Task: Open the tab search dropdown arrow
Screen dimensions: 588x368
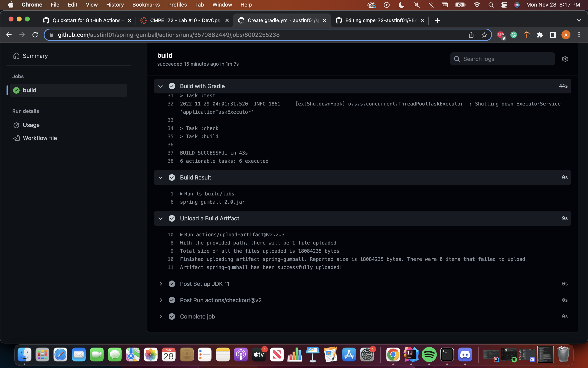Action: click(579, 20)
